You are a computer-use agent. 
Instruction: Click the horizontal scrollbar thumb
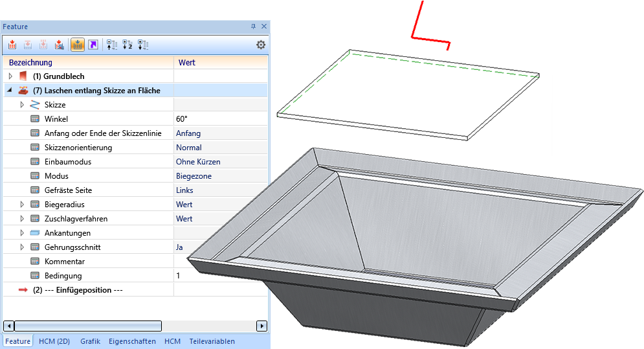(88, 326)
